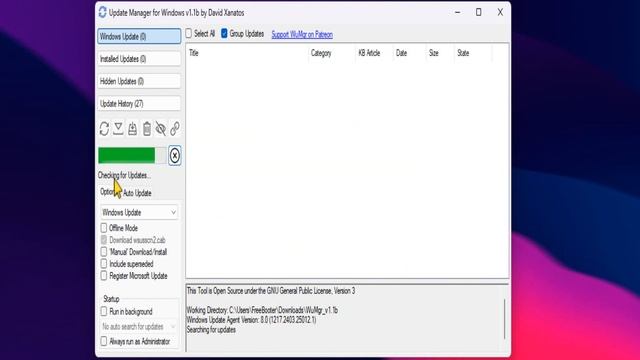Sort the list by State column
Screen dimensions: 640x360
(x=473, y=53)
